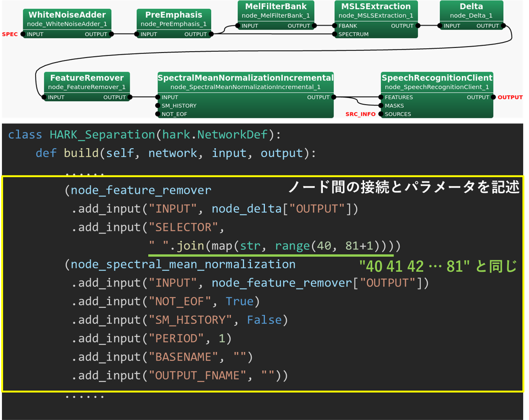Viewport: 529px width, 420px height.
Task: Click the red SPEC input label
Action: click(10, 34)
